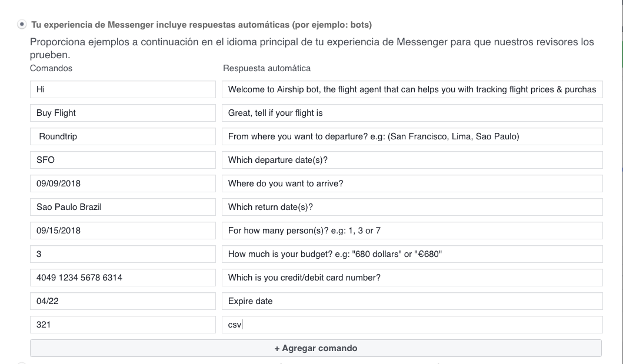Focus the 'Hi' command field
The height and width of the screenshot is (364, 623).
tap(123, 89)
